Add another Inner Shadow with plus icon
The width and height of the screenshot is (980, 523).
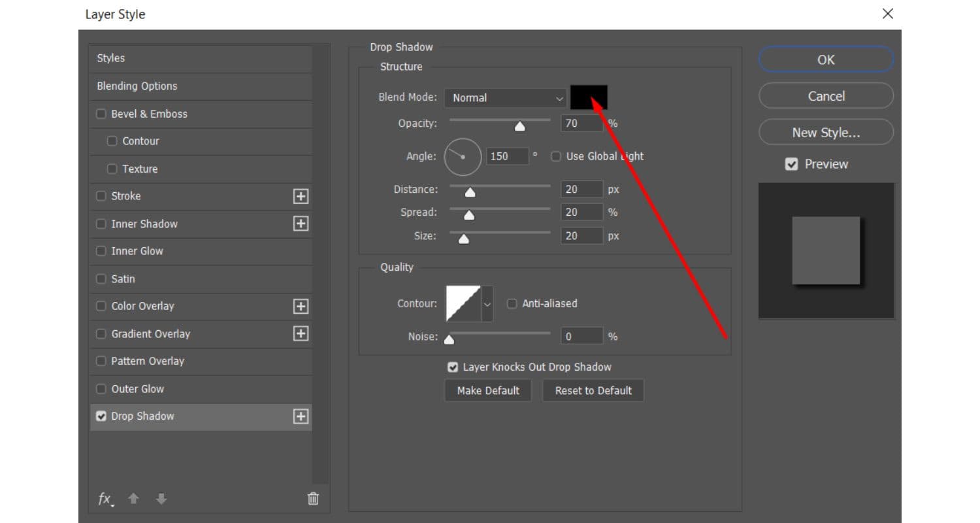[301, 224]
